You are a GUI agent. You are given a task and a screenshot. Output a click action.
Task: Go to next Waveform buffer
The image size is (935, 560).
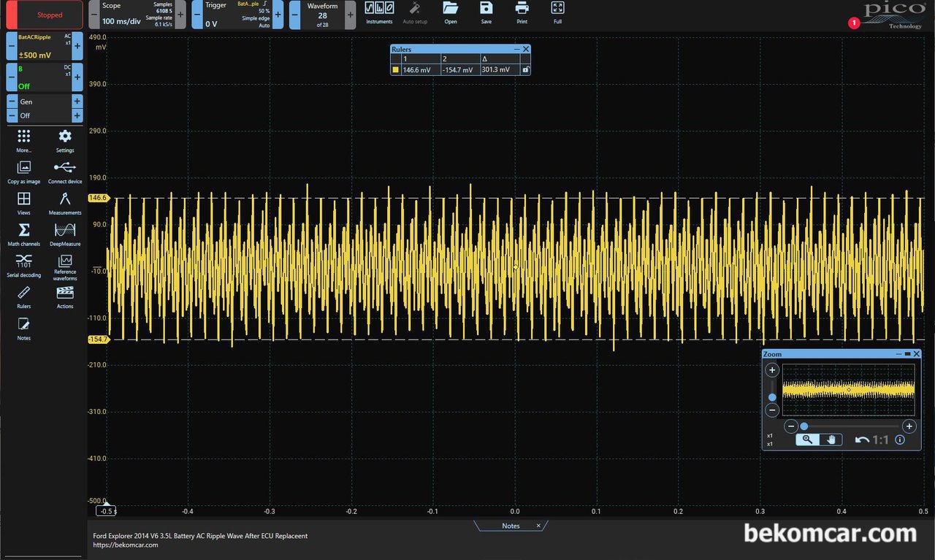point(350,15)
